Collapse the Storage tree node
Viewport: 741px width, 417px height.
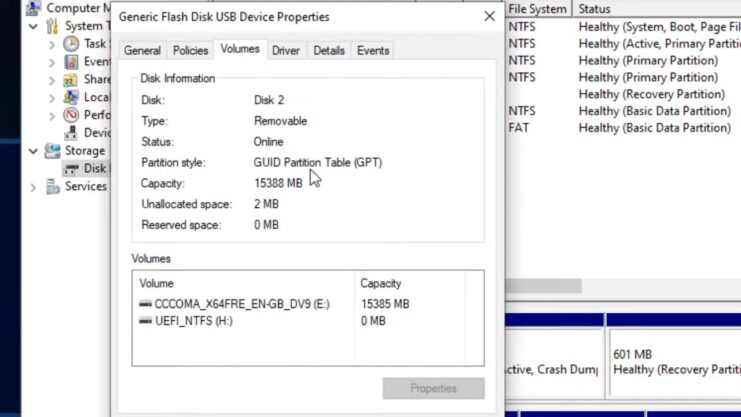coord(33,151)
